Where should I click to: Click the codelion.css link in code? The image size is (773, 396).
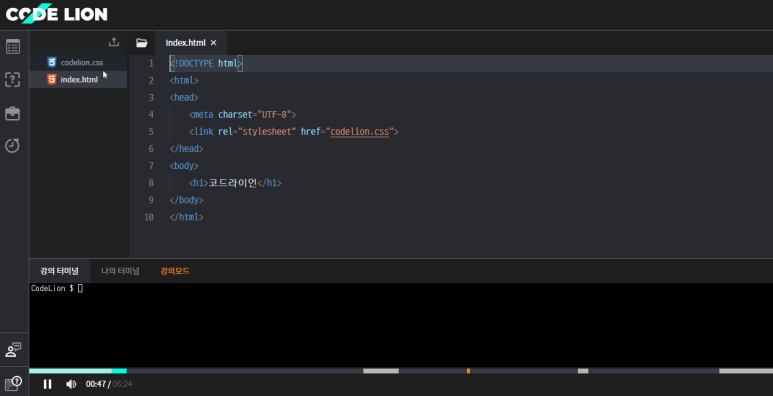pos(360,132)
